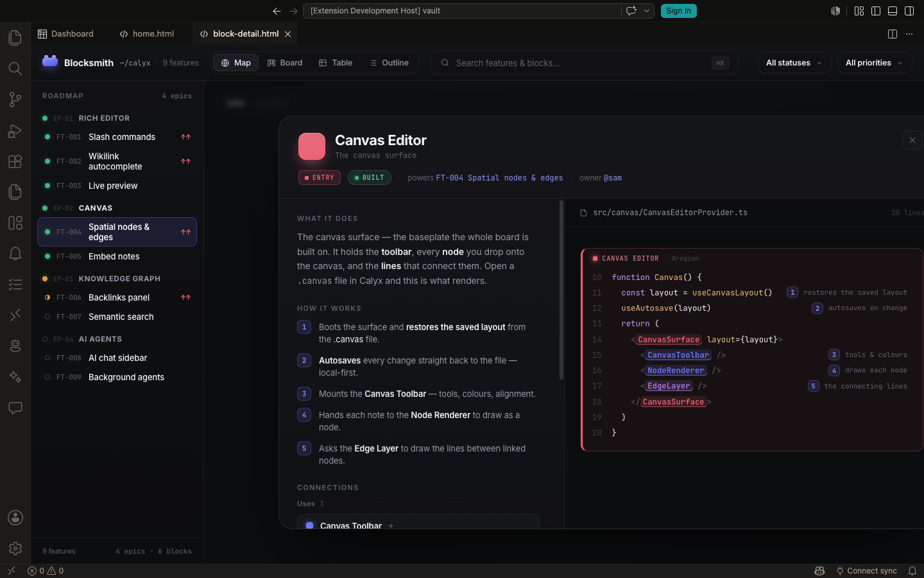The image size is (924, 578).
Task: Select FT-002 Wikilink autocomplete feature
Action: (117, 161)
